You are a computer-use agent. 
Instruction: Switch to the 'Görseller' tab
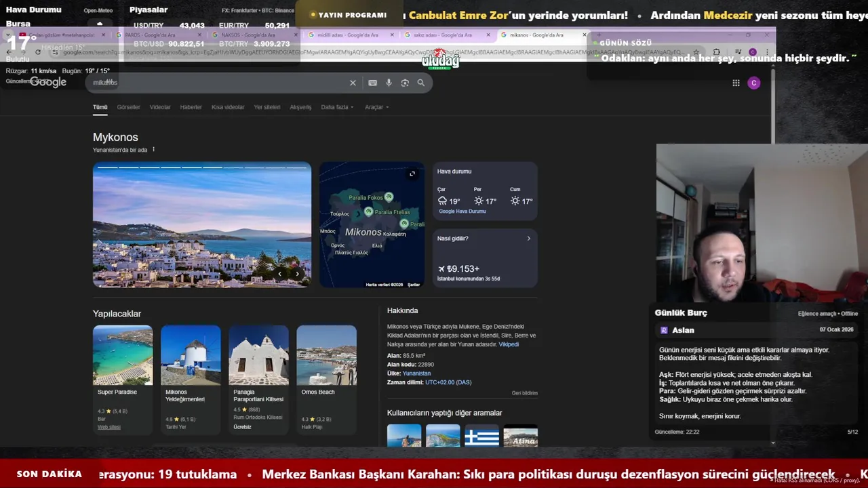[x=128, y=107]
